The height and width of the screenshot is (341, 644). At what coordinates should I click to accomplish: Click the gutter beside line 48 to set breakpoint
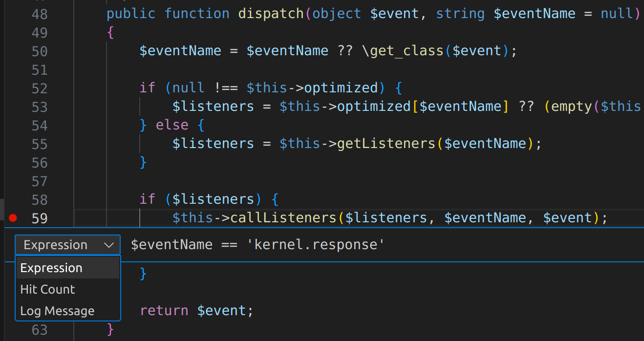(13, 13)
